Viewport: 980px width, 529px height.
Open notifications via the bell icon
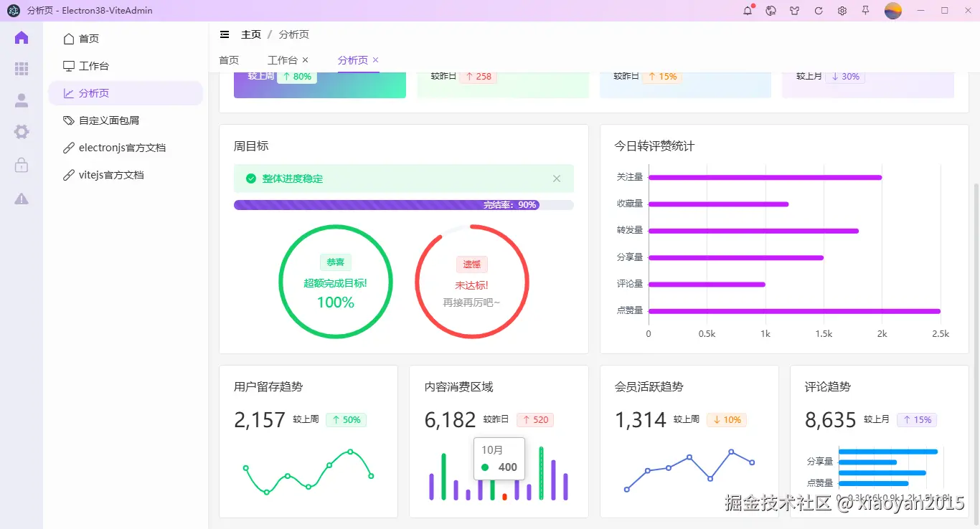pos(747,11)
